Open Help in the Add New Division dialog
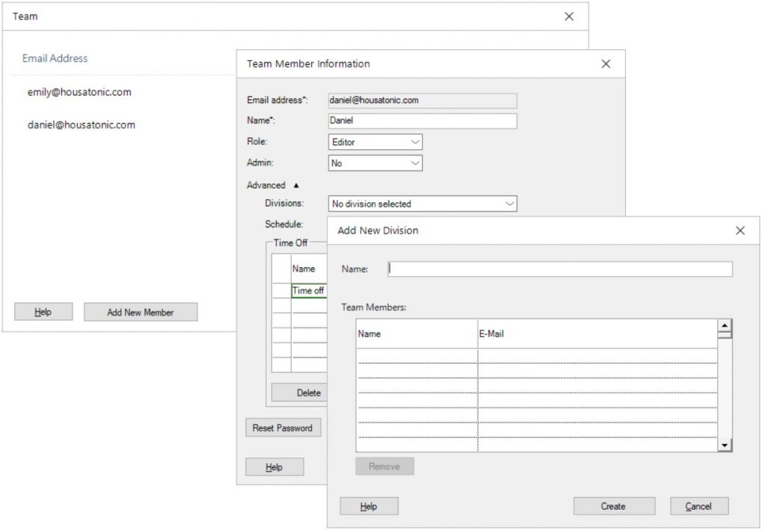The image size is (764, 532). coord(369,506)
